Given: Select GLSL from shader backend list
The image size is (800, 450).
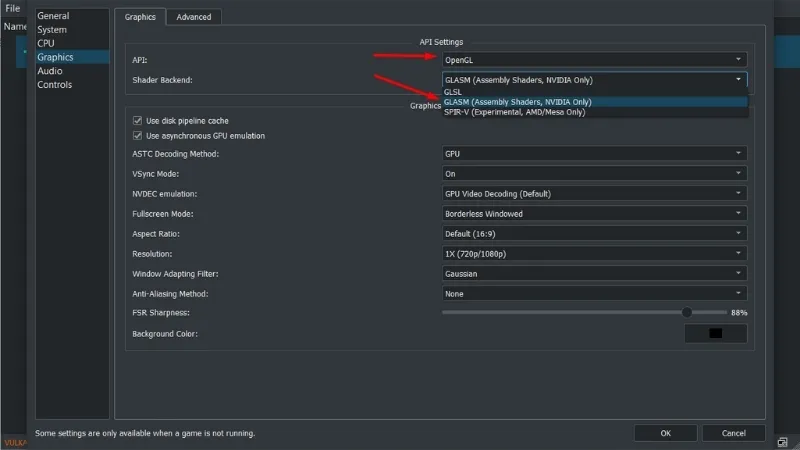Looking at the screenshot, I should (x=453, y=91).
